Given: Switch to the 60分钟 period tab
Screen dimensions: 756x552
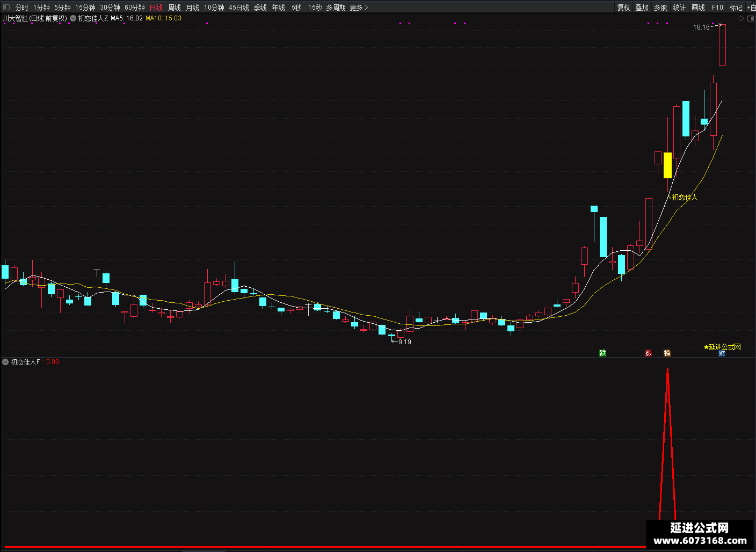Looking at the screenshot, I should pyautogui.click(x=135, y=8).
